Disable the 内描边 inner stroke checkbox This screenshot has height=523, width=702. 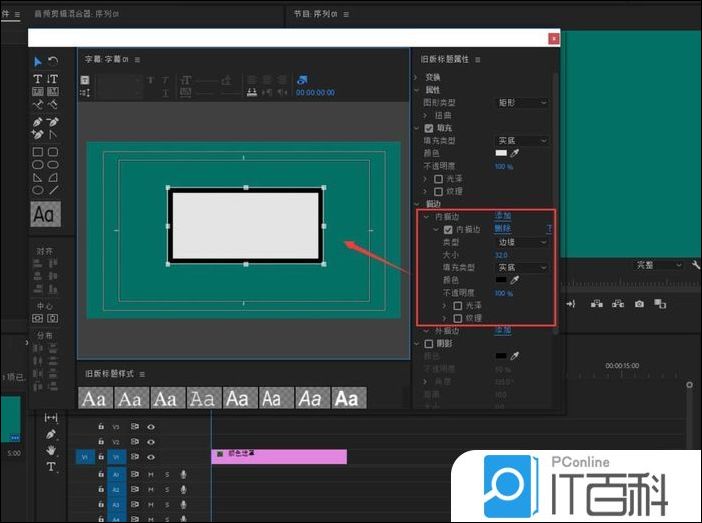(448, 229)
